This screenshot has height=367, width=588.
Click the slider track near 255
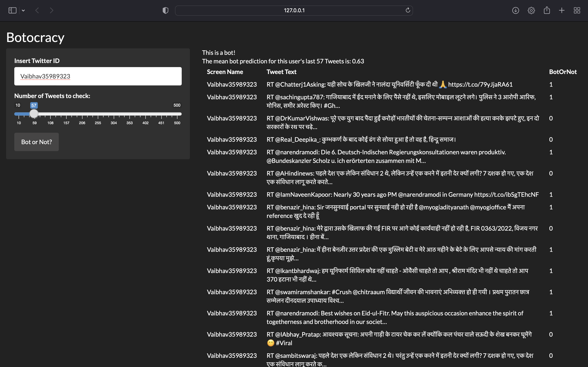click(98, 114)
